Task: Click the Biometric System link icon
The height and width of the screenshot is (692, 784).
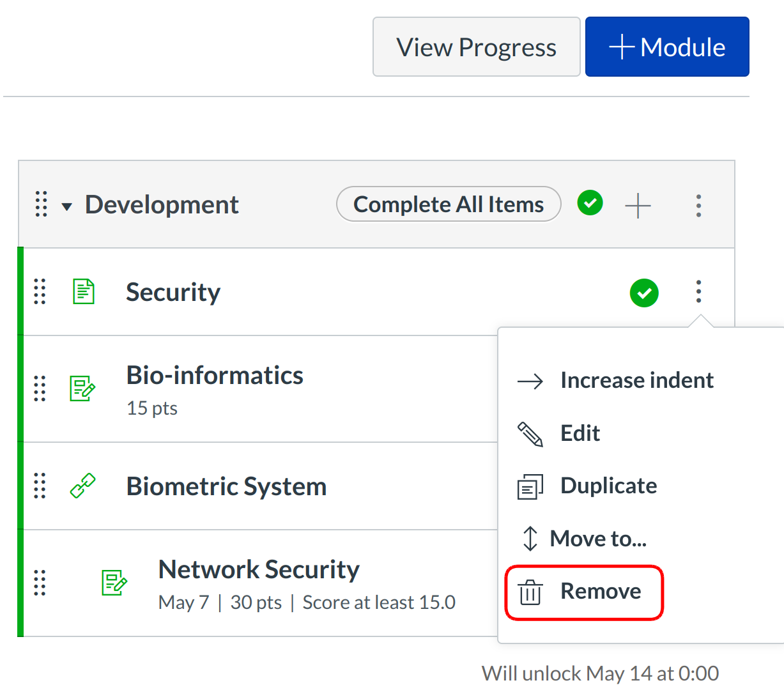Action: [x=82, y=486]
